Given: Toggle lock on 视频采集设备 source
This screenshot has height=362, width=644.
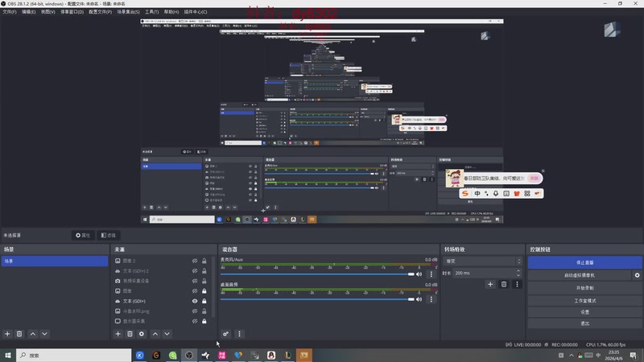Looking at the screenshot, I should click(x=204, y=281).
